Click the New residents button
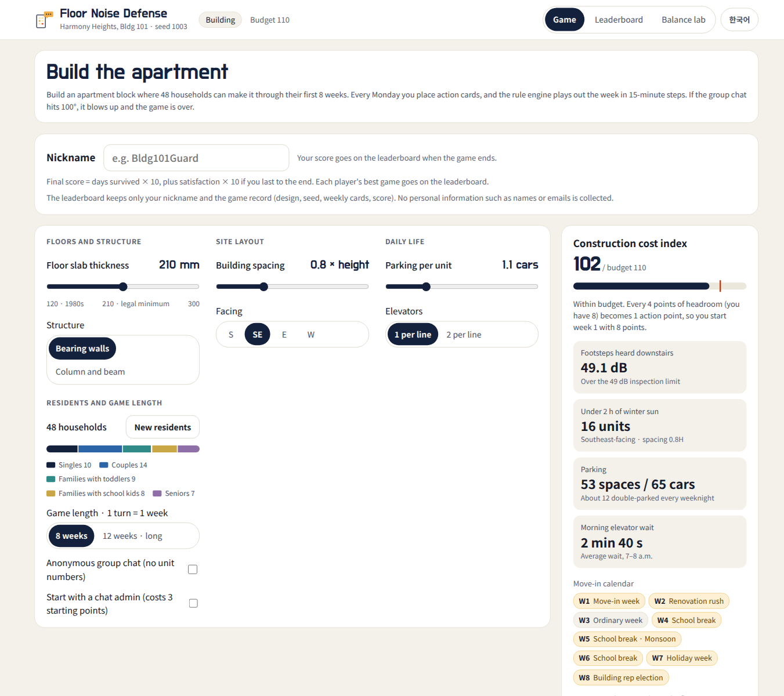The height and width of the screenshot is (696, 784). tap(162, 427)
